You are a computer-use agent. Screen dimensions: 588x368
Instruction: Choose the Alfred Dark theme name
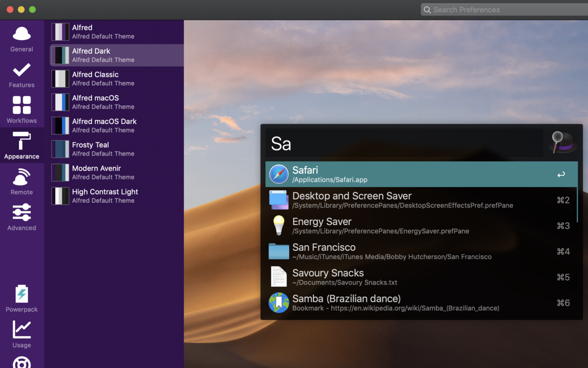[91, 51]
